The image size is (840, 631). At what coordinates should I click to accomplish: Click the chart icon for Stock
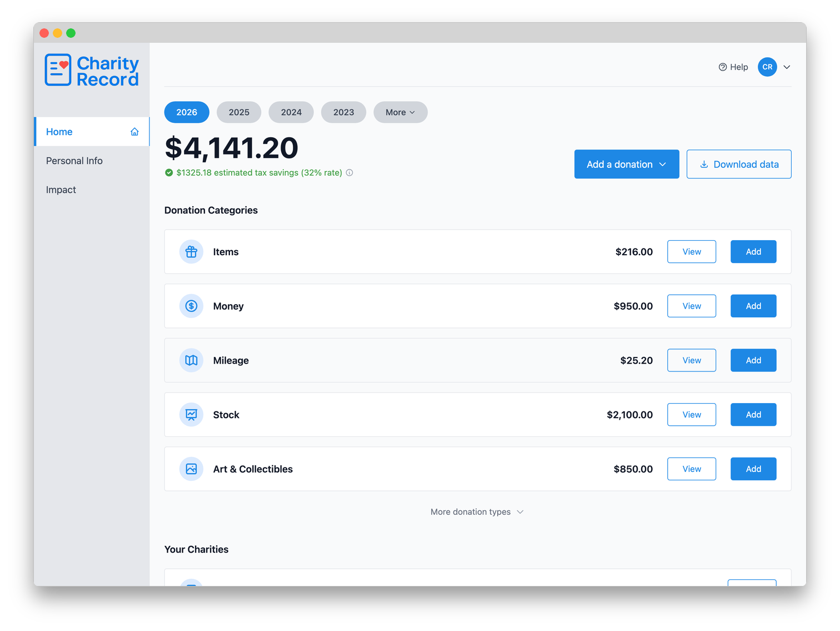coord(191,415)
